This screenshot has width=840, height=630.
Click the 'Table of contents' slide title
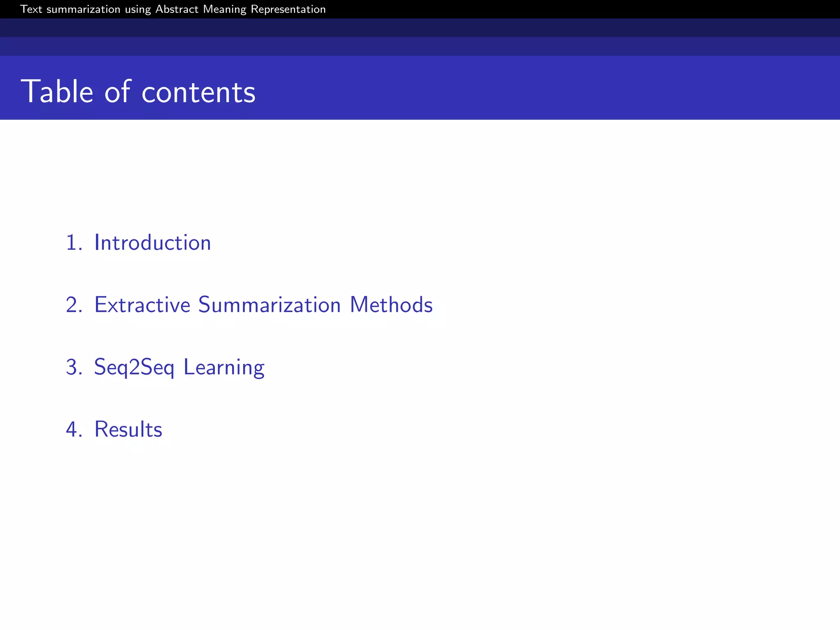click(x=138, y=91)
